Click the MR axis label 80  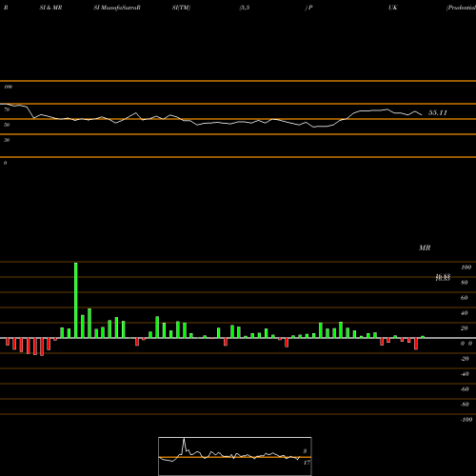(x=464, y=283)
